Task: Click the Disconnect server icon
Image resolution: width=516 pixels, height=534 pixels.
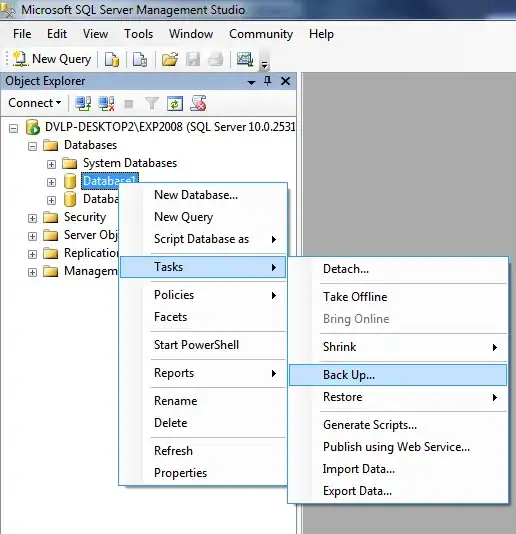Action: [106, 103]
